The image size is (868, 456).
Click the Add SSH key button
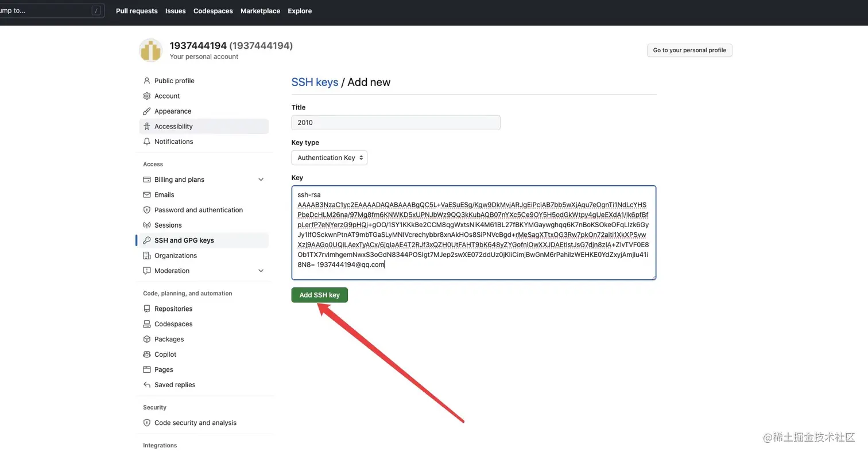tap(319, 295)
